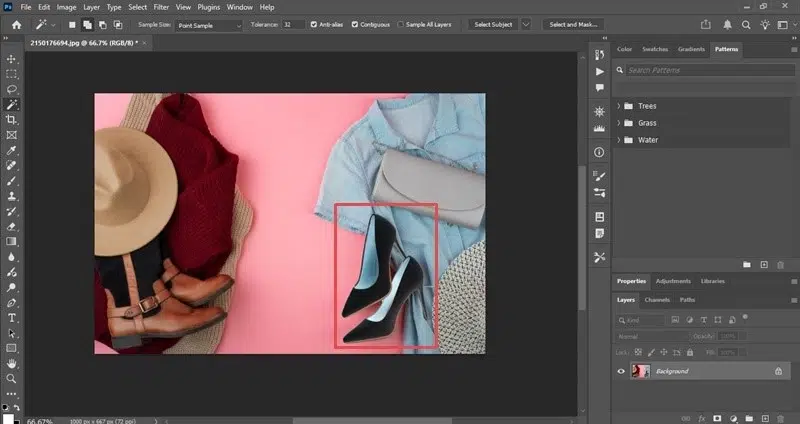Toggle the Anti-alias checkbox
The height and width of the screenshot is (424, 800).
pos(314,24)
